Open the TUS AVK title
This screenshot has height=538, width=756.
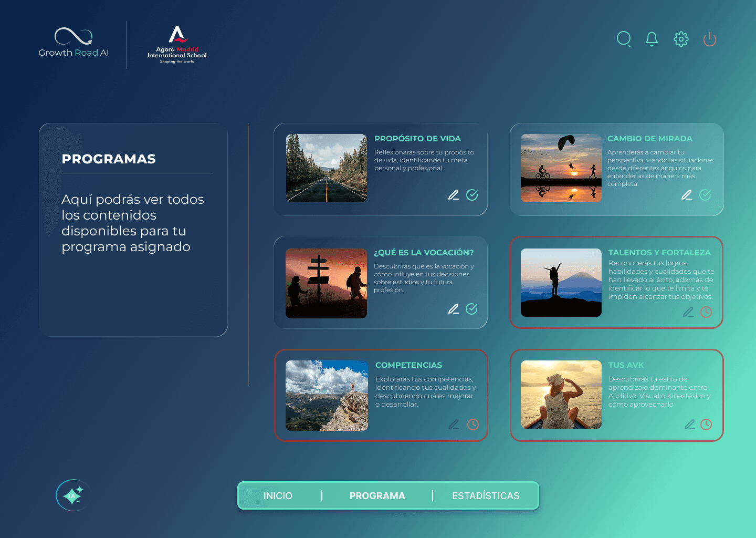tap(626, 365)
